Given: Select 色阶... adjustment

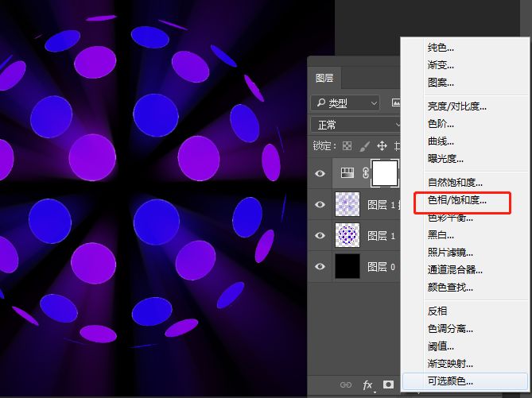Looking at the screenshot, I should coord(441,124).
